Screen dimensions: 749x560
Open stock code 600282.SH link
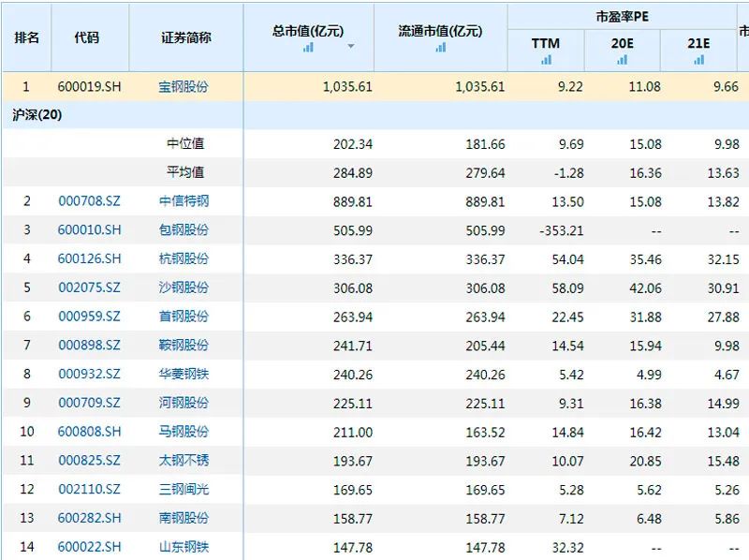[x=89, y=518]
